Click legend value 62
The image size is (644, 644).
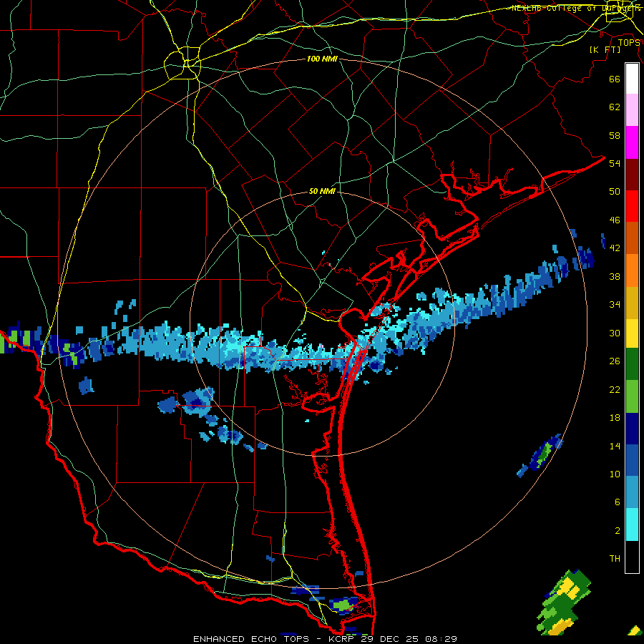click(615, 107)
